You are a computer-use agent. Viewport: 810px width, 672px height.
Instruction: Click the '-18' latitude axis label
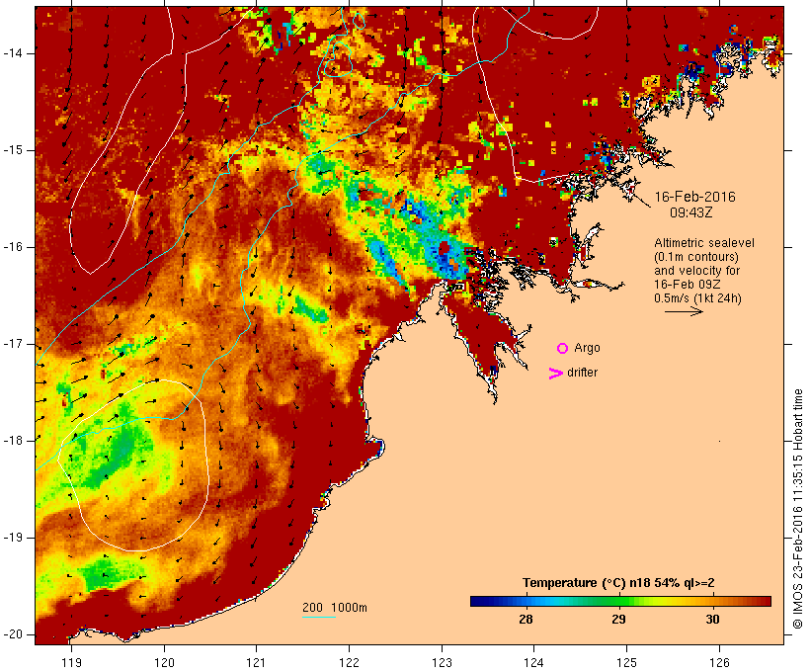tap(13, 441)
